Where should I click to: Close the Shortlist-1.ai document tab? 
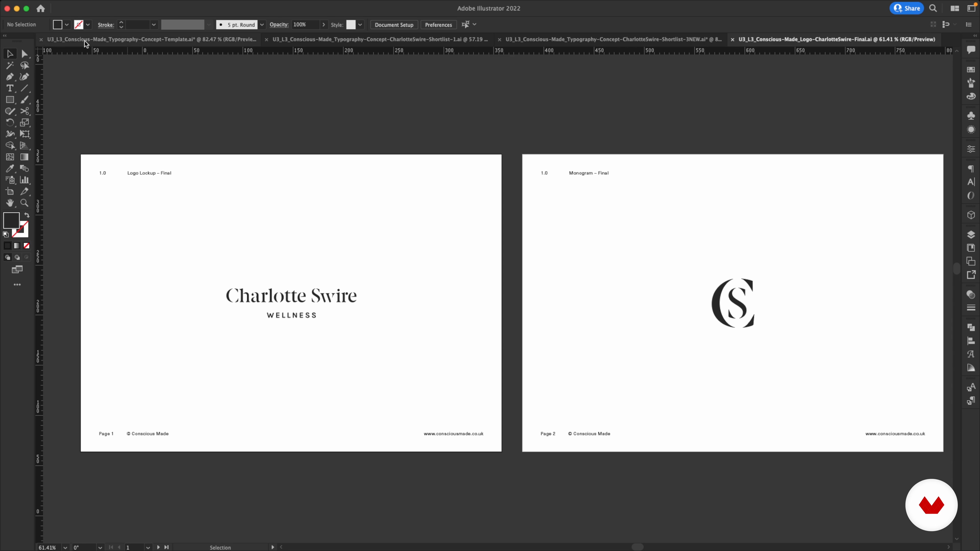266,40
